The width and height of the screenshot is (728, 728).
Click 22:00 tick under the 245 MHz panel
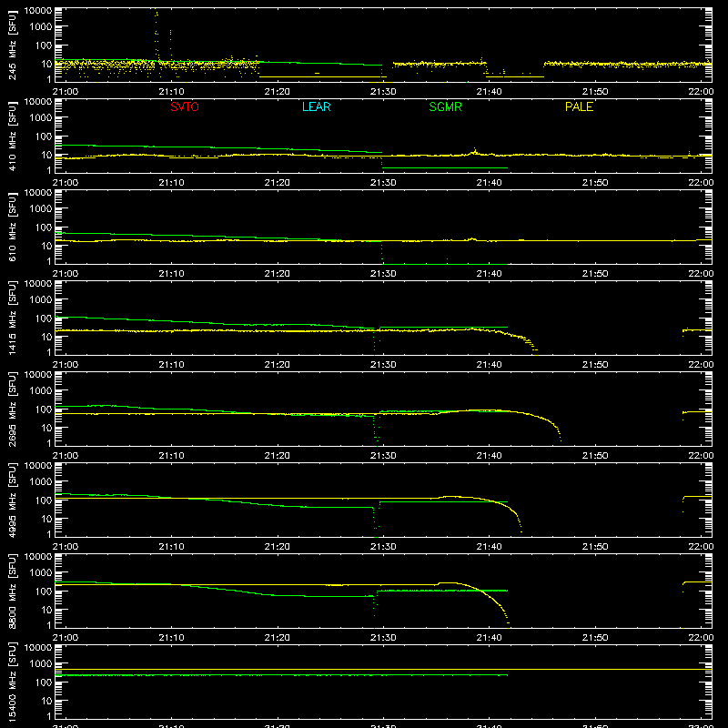coord(701,92)
